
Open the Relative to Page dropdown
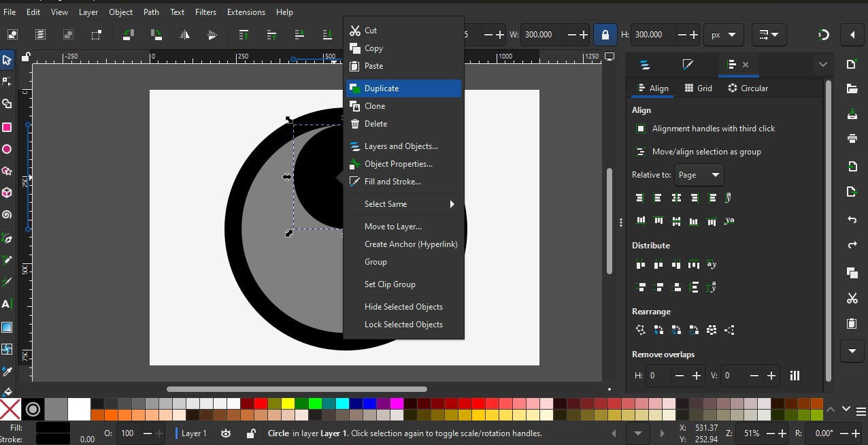pos(699,175)
